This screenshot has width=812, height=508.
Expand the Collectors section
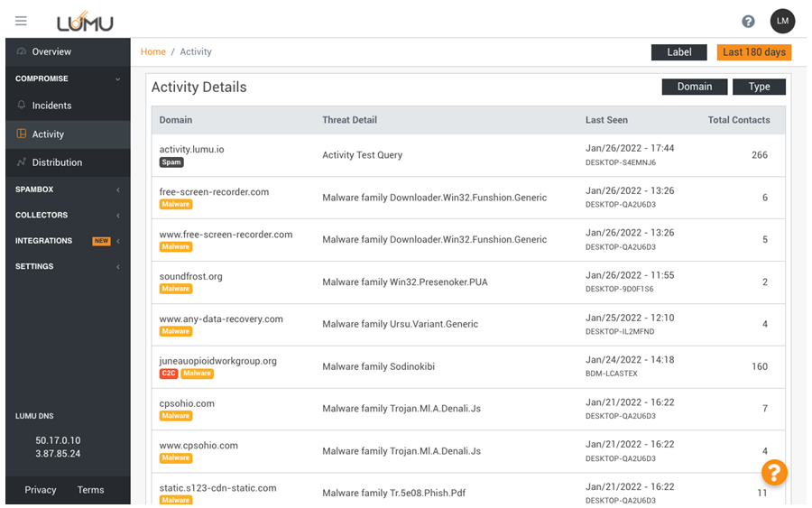tap(117, 216)
